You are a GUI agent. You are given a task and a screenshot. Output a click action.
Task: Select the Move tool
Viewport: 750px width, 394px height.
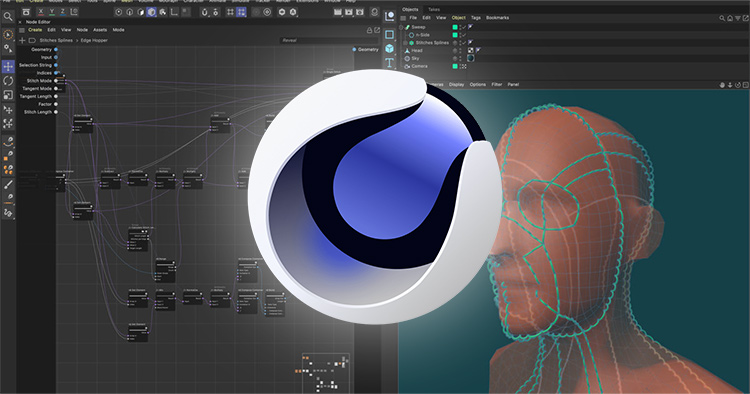click(x=8, y=66)
